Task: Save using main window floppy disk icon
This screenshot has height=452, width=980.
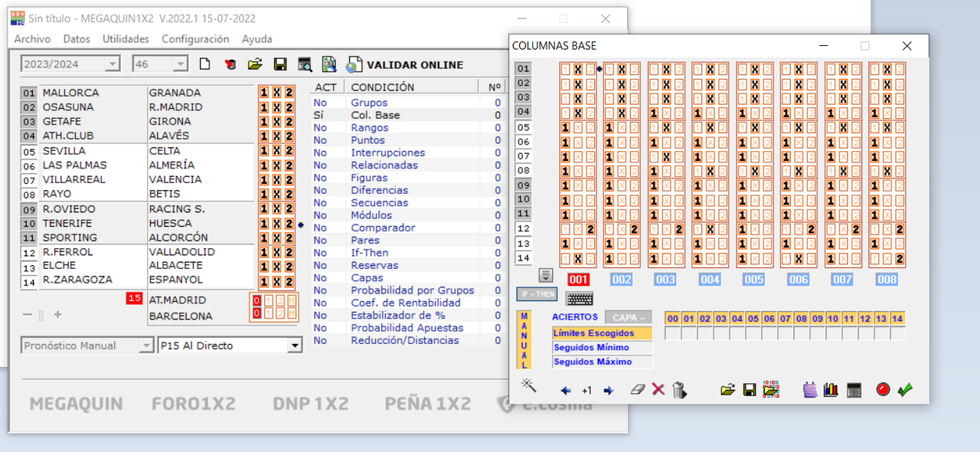Action: [x=280, y=64]
